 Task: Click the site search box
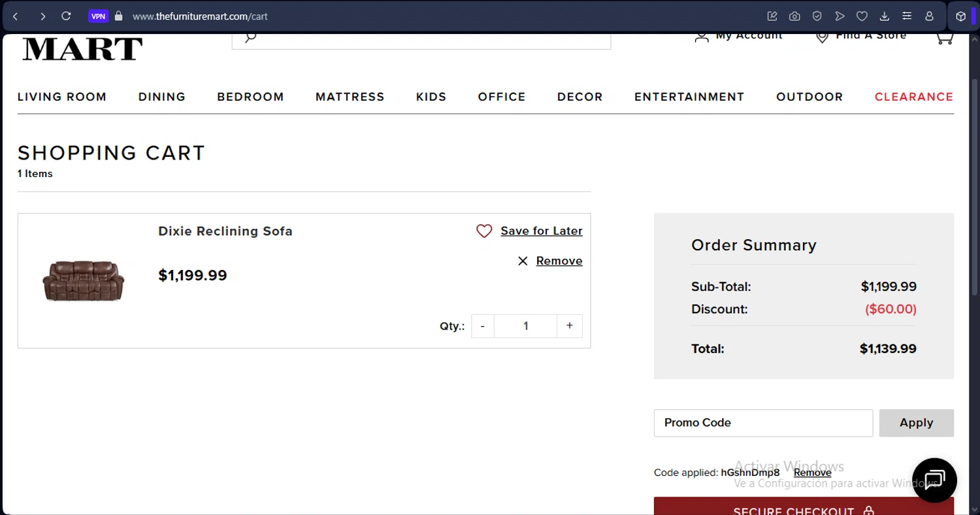coord(421,41)
